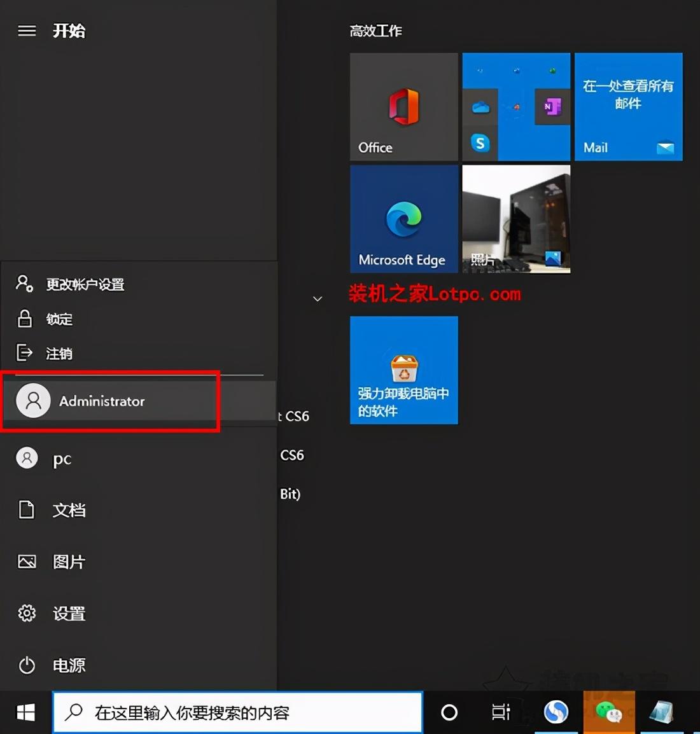This screenshot has width=700, height=734.
Task: Click 更改帐户设置 account settings
Action: [85, 284]
